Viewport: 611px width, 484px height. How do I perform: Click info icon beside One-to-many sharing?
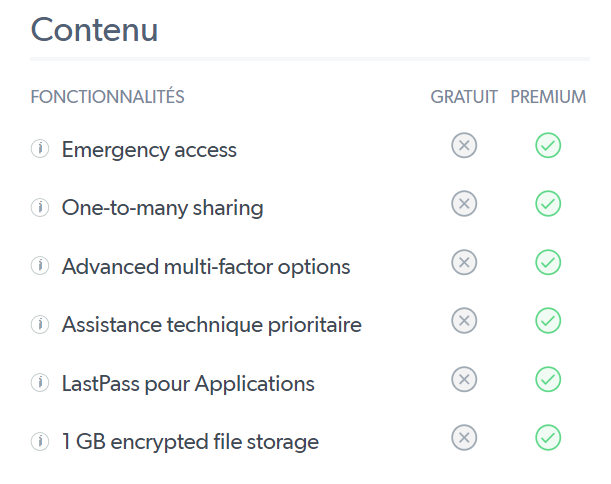point(40,208)
